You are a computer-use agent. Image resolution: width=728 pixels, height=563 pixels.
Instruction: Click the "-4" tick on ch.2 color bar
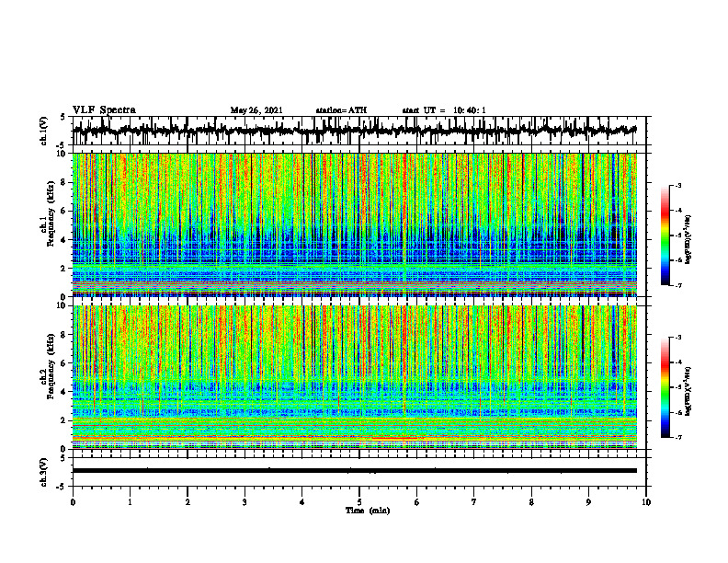[677, 362]
